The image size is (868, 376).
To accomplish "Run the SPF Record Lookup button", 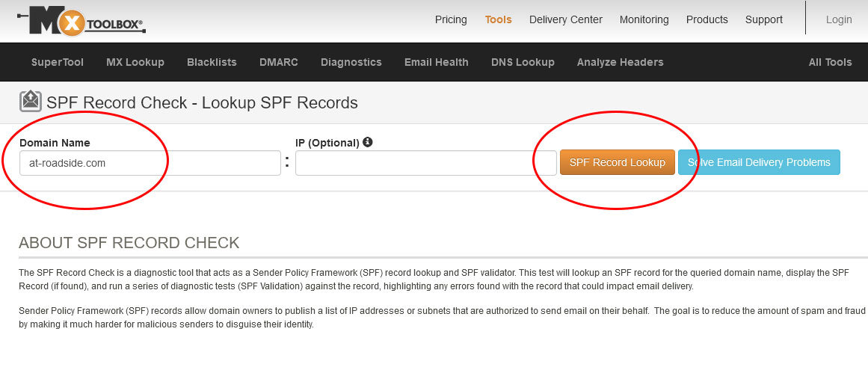I will tap(618, 162).
